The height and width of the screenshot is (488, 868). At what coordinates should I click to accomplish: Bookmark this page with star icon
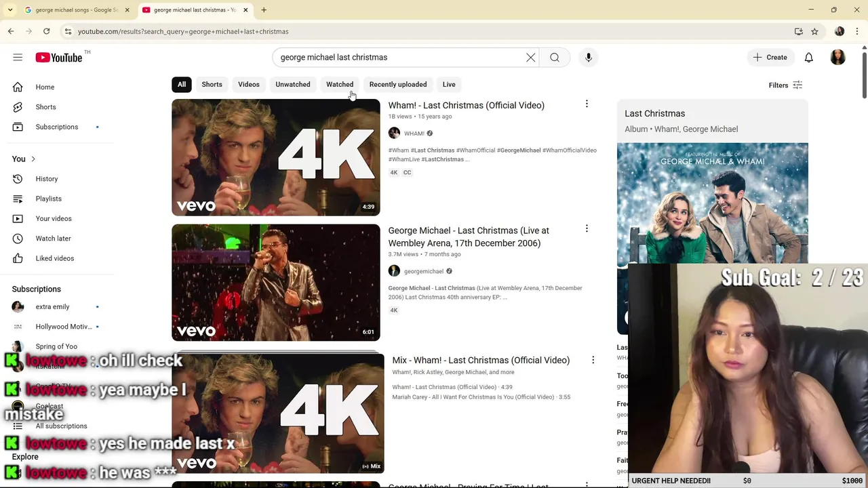[x=814, y=31]
